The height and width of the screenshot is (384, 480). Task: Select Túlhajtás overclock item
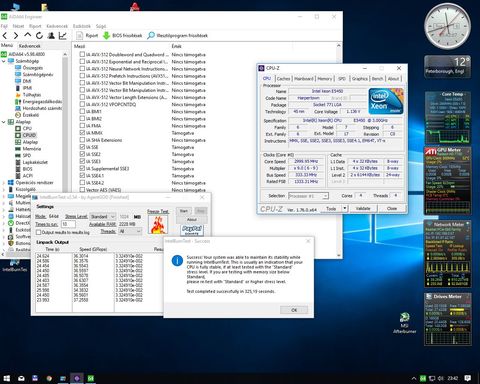pyautogui.click(x=32, y=95)
